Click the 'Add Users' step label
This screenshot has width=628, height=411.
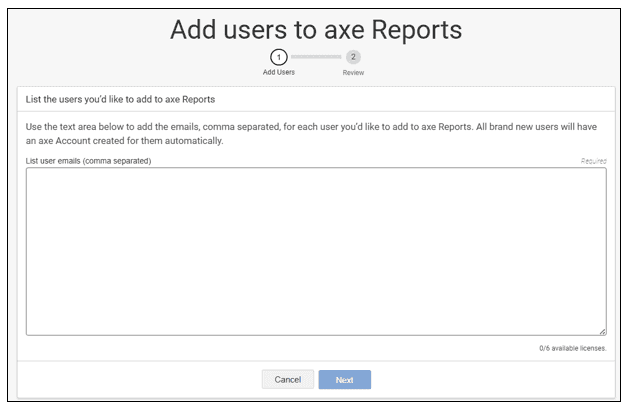[x=279, y=72]
